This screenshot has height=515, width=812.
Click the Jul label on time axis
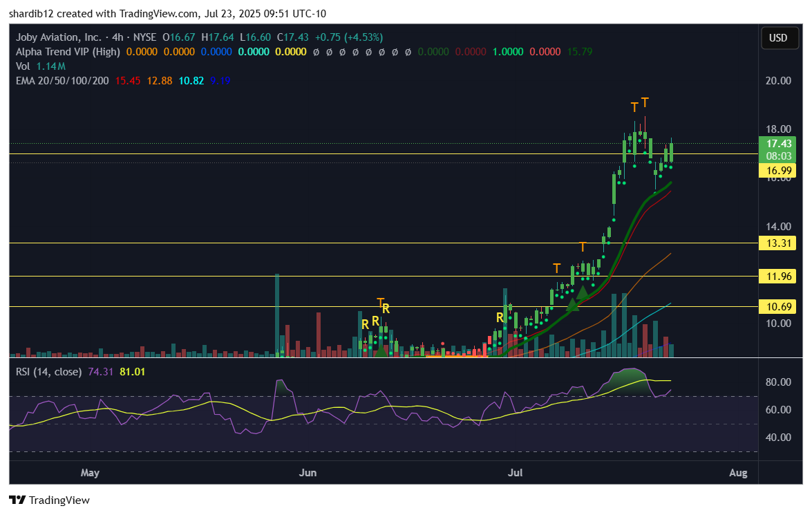tap(515, 473)
